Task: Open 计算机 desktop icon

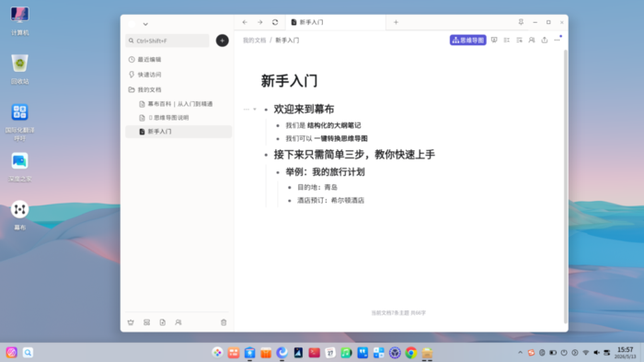Action: (x=19, y=20)
